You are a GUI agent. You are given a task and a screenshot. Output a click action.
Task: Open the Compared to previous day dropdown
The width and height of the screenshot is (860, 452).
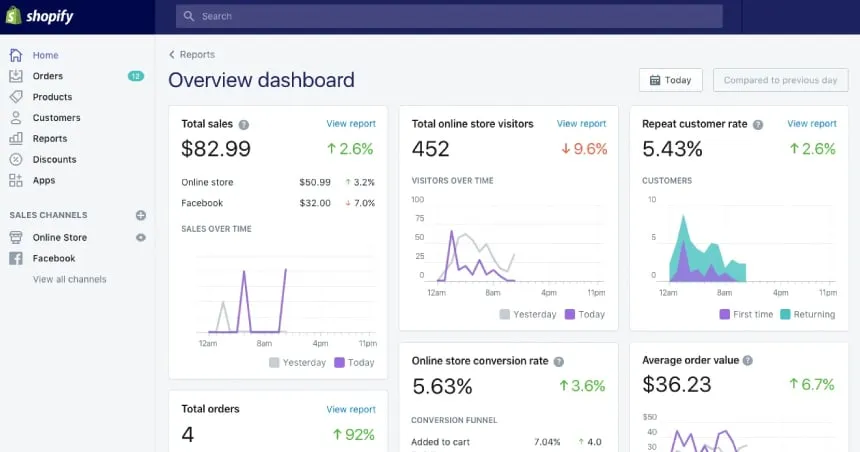point(780,80)
